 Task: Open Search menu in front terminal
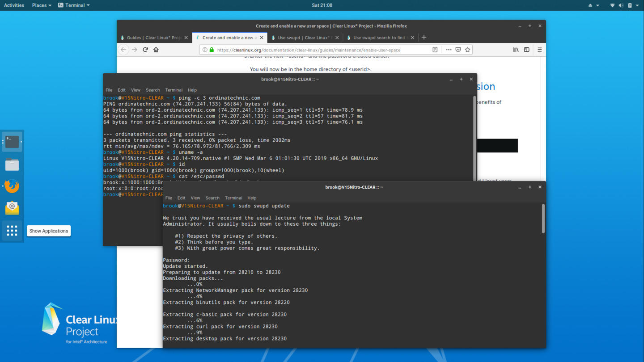[212, 198]
